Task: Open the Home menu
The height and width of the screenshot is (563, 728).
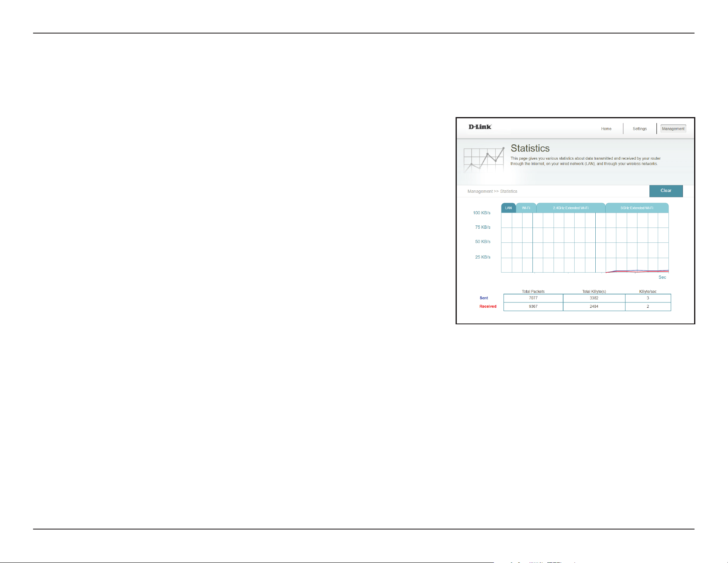Action: click(606, 129)
